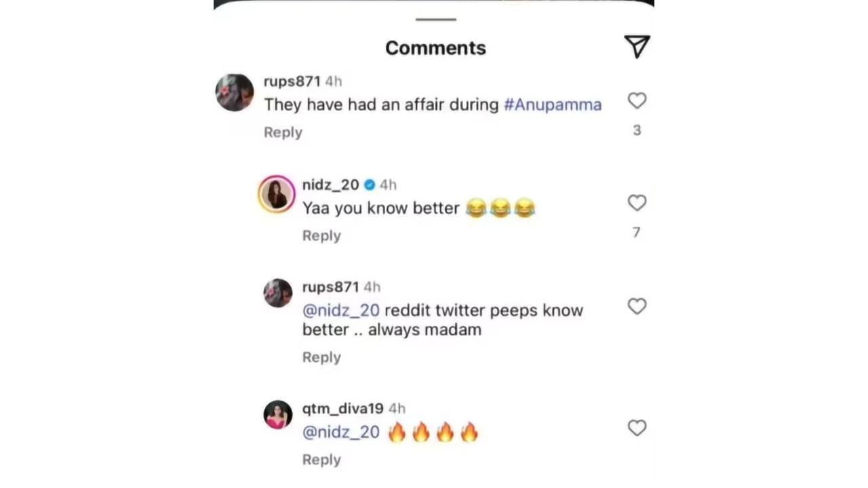Tap the qtm_diva19 username
The width and height of the screenshot is (868, 488).
click(x=342, y=409)
